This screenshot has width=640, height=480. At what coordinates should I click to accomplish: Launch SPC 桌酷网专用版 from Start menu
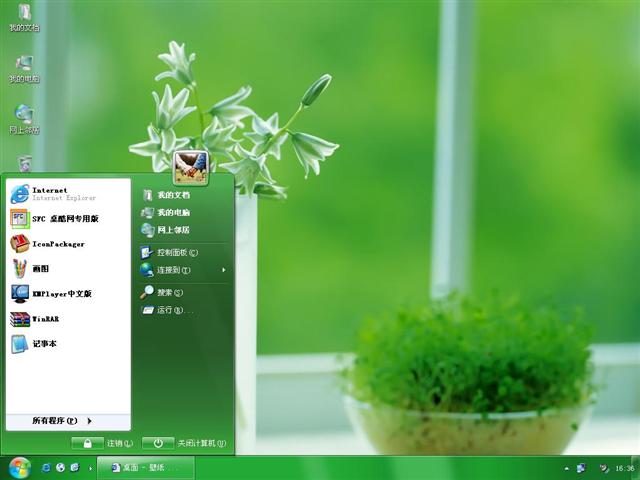(x=68, y=219)
